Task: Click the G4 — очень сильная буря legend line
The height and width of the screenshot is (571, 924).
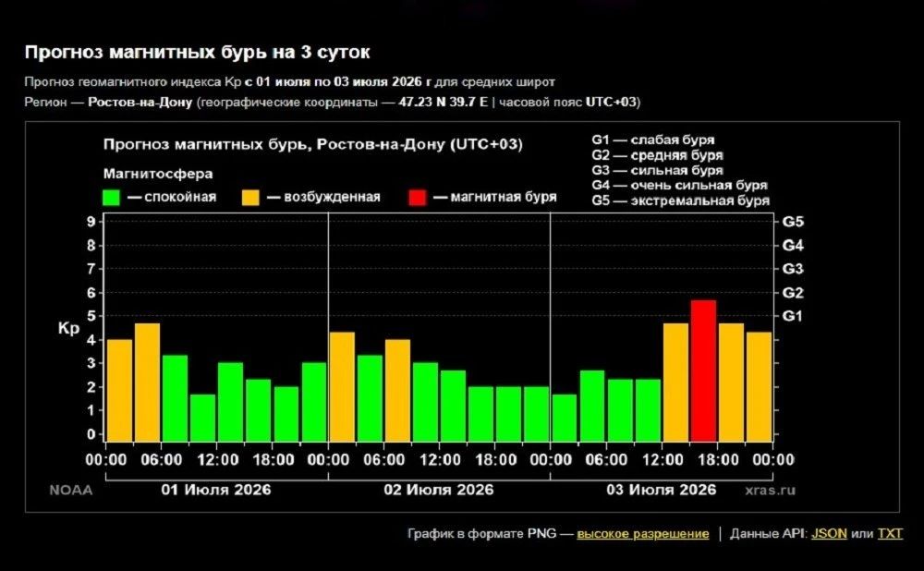Action: tap(679, 186)
